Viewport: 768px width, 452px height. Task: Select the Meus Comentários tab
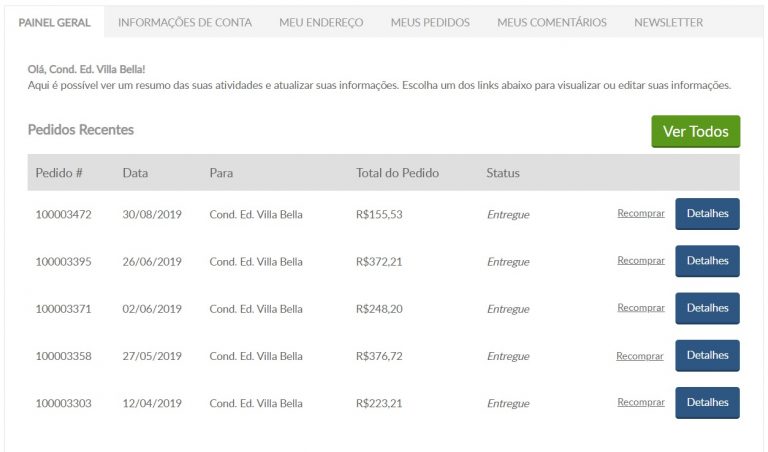pos(552,23)
